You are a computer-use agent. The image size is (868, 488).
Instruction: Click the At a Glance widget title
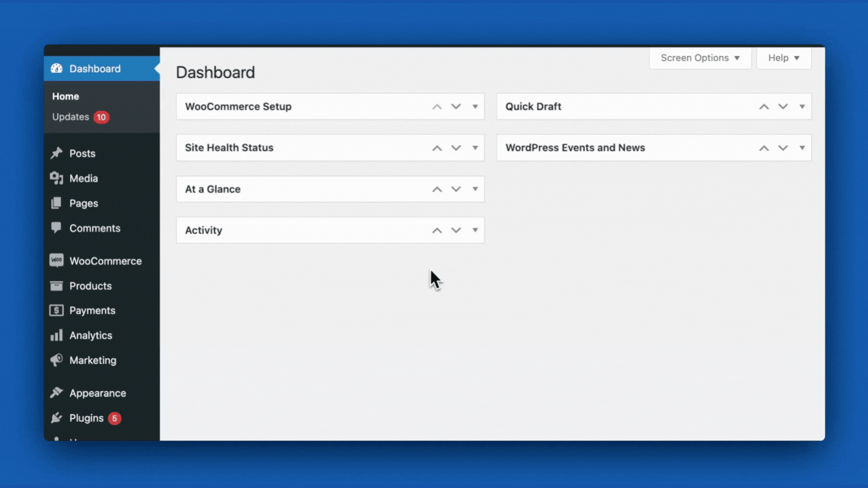tap(212, 189)
